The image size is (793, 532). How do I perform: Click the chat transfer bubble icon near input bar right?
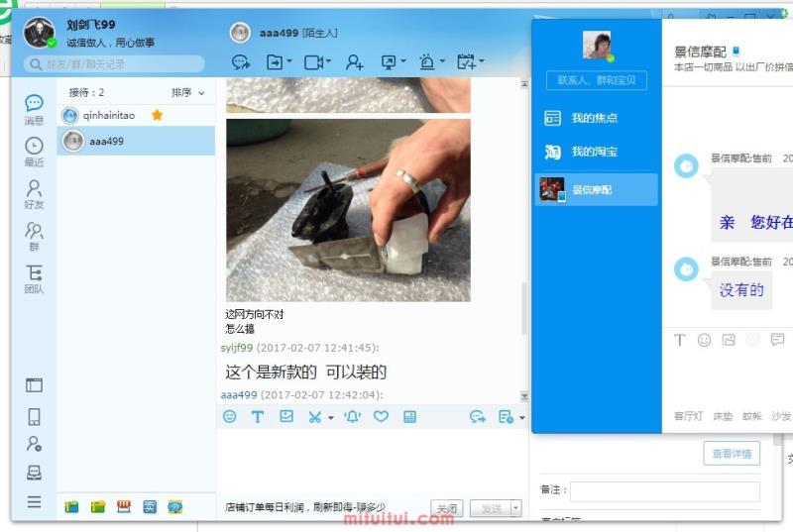point(477,417)
